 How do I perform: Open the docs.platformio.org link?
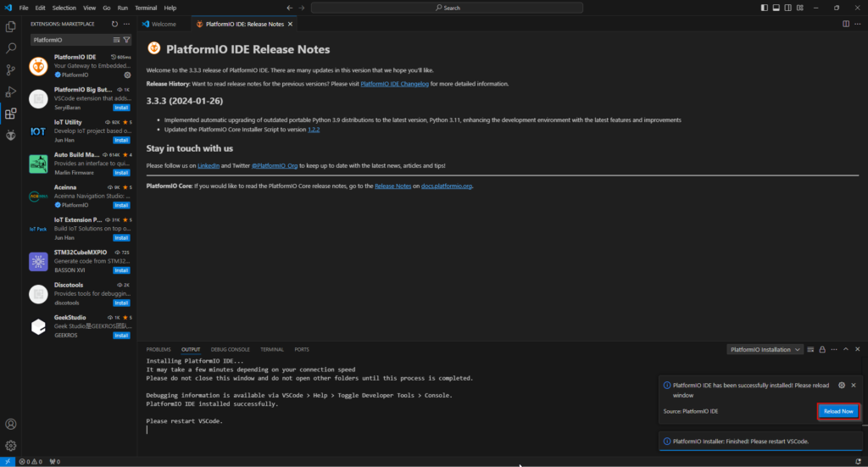[x=446, y=186]
